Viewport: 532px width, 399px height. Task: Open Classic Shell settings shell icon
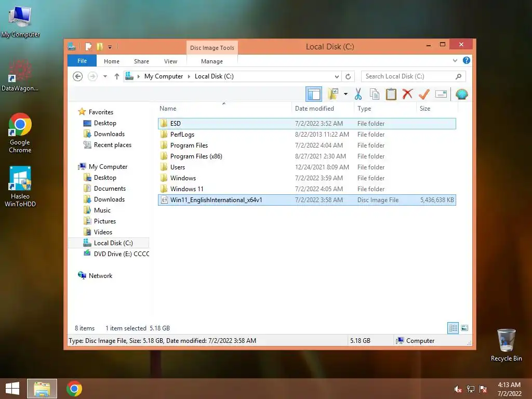coord(461,94)
